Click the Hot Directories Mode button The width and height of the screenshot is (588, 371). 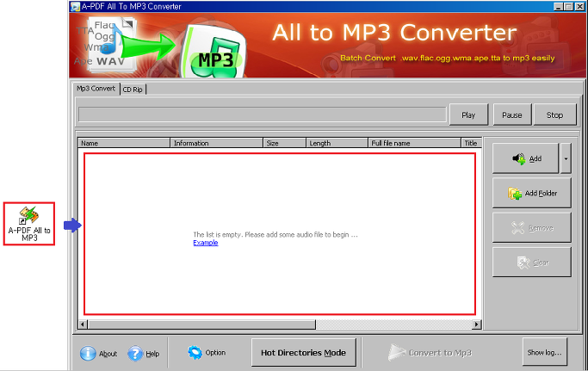pyautogui.click(x=303, y=353)
